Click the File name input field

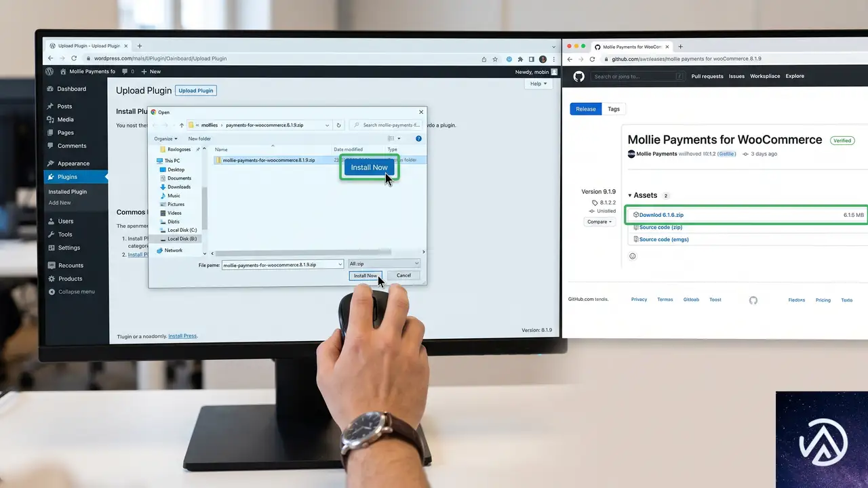coord(283,264)
